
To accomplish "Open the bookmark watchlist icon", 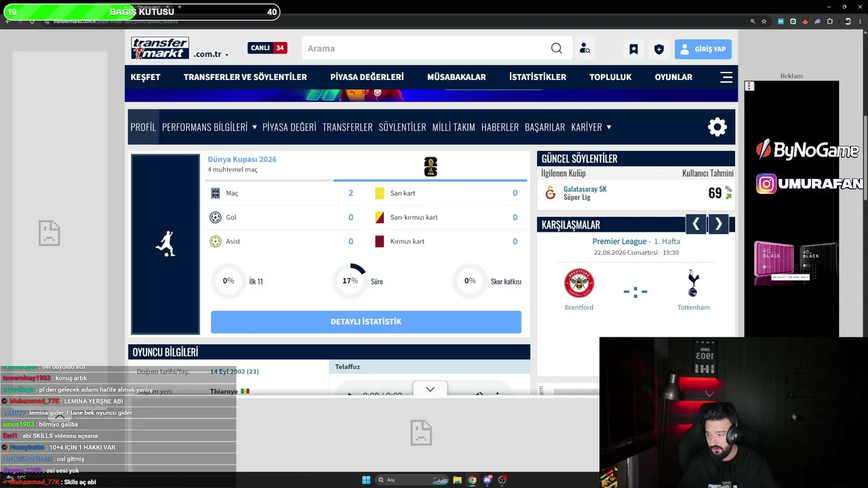I will pos(633,49).
